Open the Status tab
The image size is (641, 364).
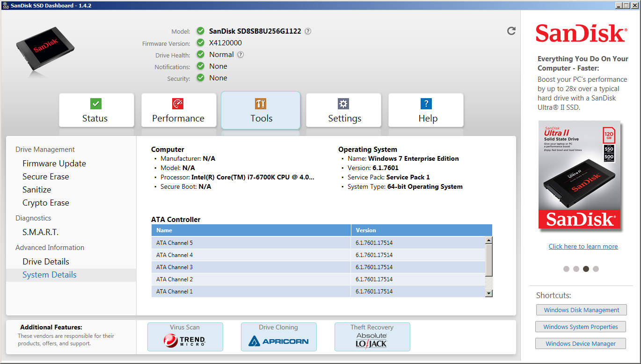tap(96, 110)
